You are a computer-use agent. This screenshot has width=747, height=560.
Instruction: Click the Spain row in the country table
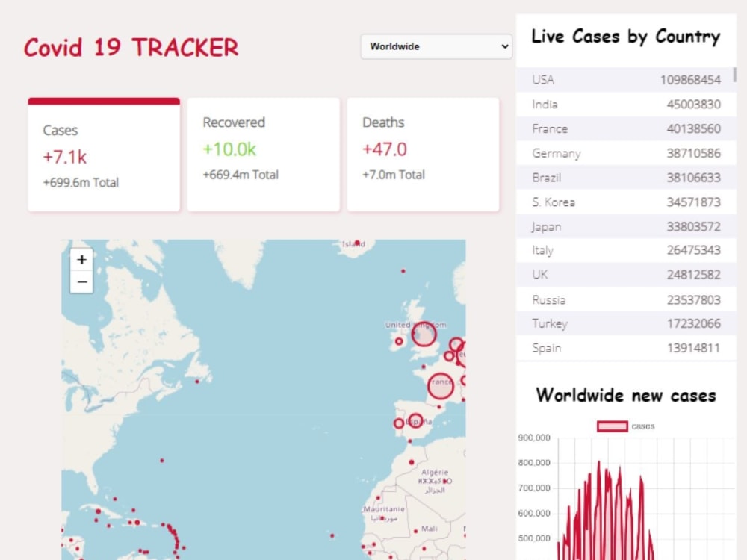[626, 348]
